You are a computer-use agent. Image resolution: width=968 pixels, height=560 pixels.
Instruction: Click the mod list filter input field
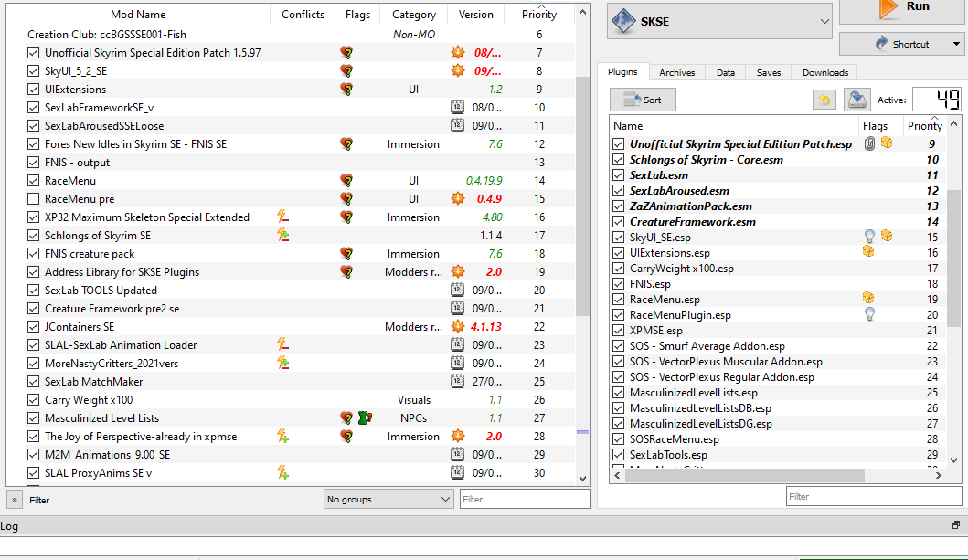point(525,499)
